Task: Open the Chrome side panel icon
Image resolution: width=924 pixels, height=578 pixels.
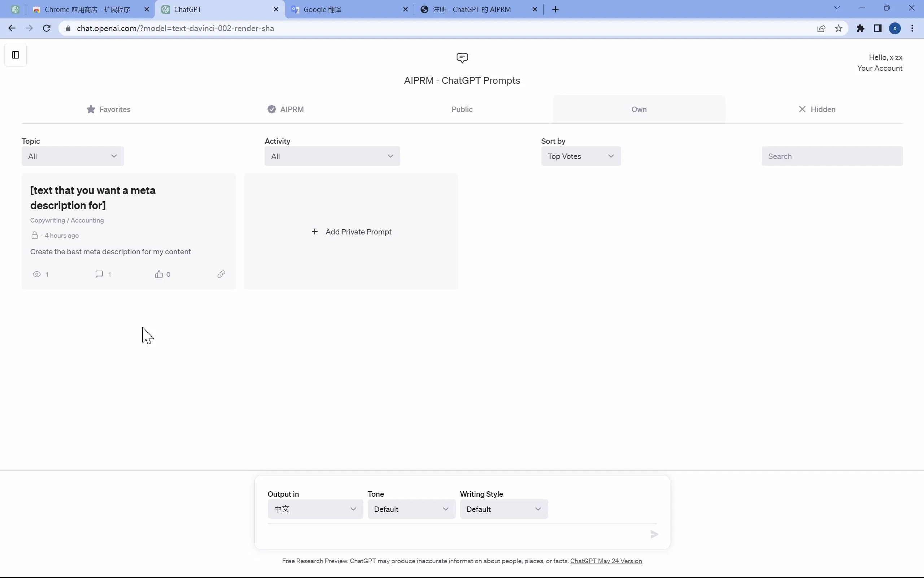Action: pyautogui.click(x=878, y=28)
